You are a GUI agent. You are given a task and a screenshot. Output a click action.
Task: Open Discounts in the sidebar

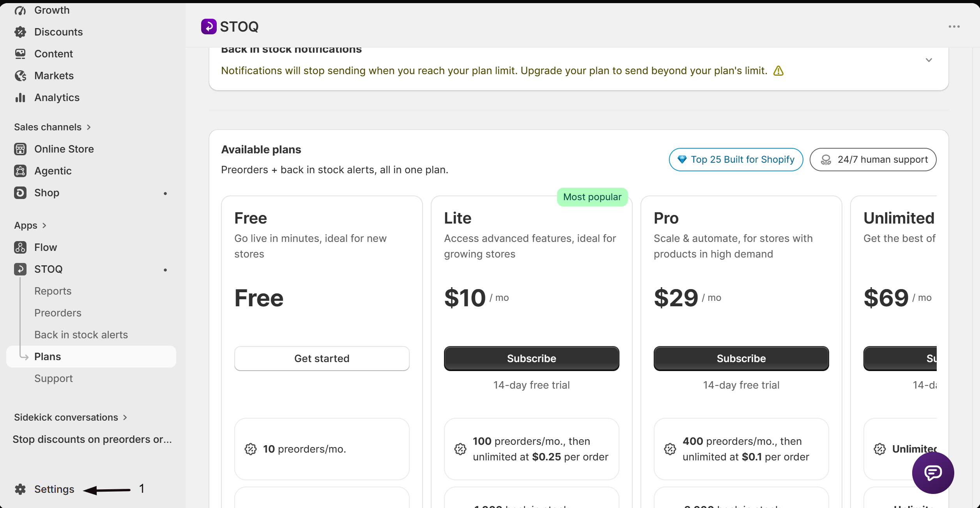pos(58,32)
